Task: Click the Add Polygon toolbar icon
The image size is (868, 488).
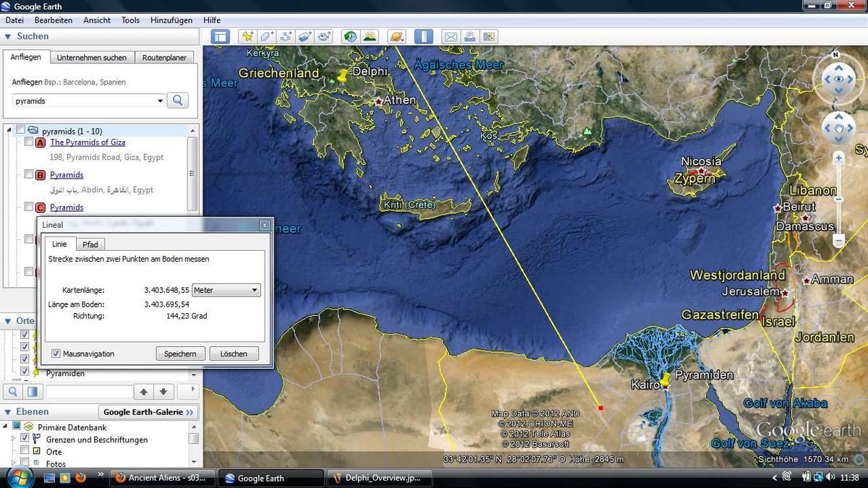Action: pos(267,37)
